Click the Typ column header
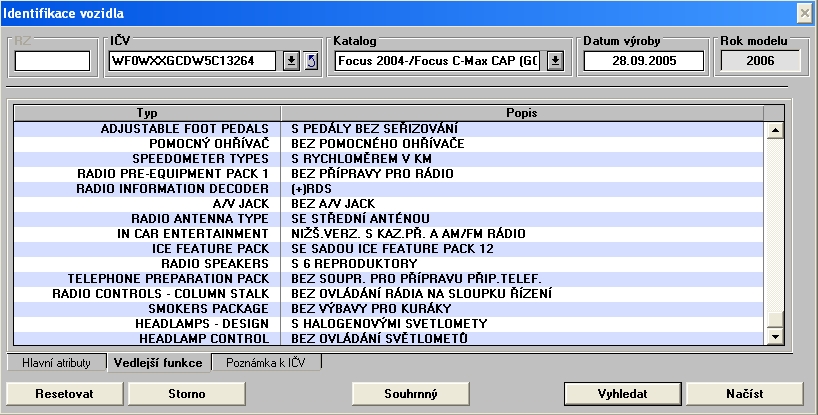The image size is (818, 415). pyautogui.click(x=146, y=113)
